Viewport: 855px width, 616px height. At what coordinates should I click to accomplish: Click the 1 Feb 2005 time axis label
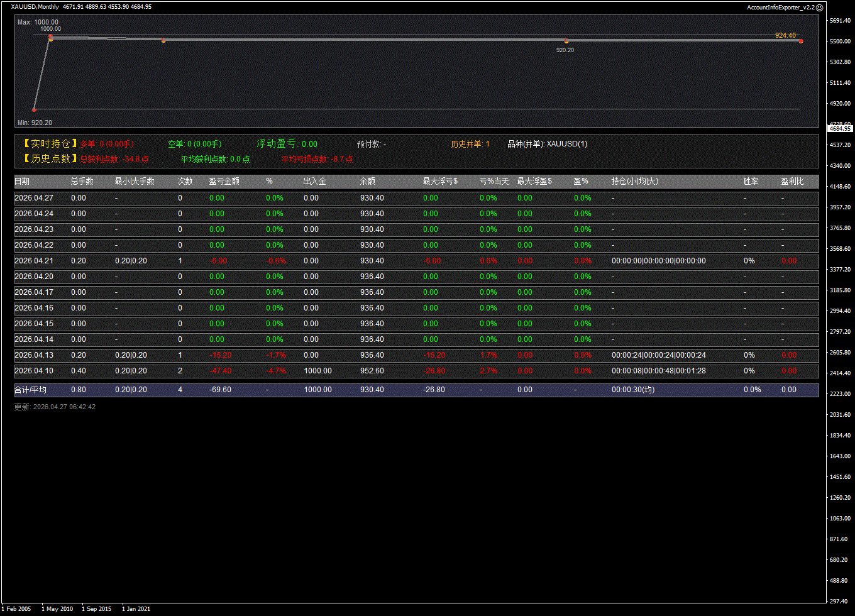pyautogui.click(x=17, y=608)
